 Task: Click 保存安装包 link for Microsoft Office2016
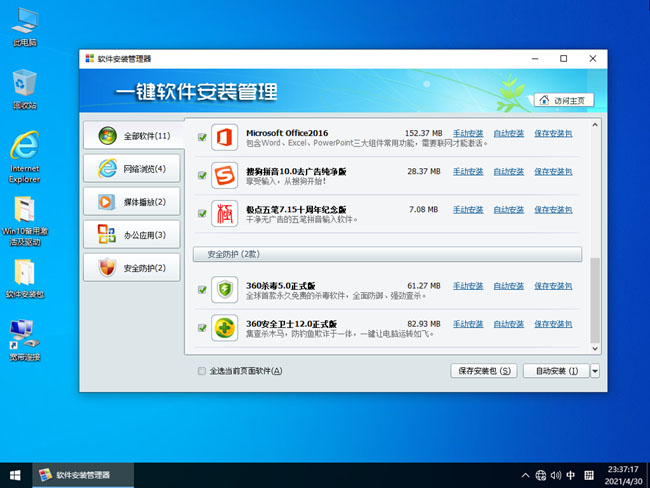pos(553,134)
